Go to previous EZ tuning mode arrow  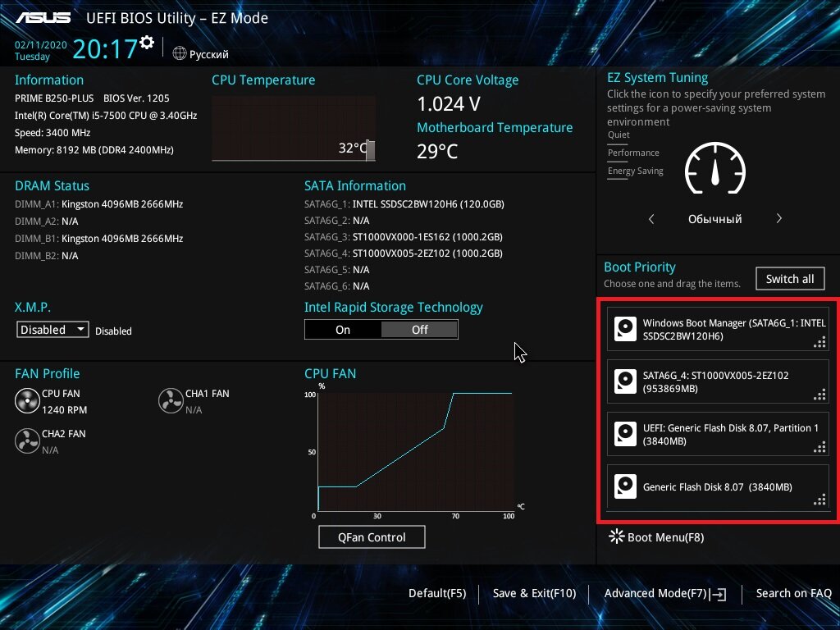[x=651, y=218]
